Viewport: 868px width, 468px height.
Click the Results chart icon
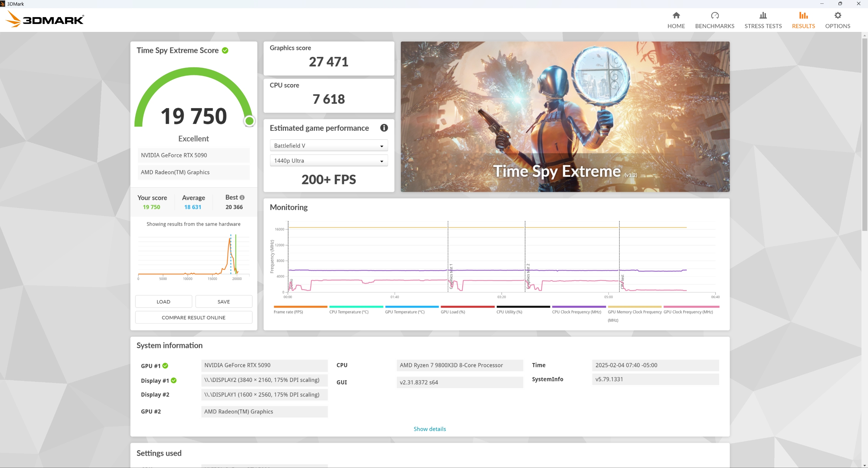click(x=803, y=15)
